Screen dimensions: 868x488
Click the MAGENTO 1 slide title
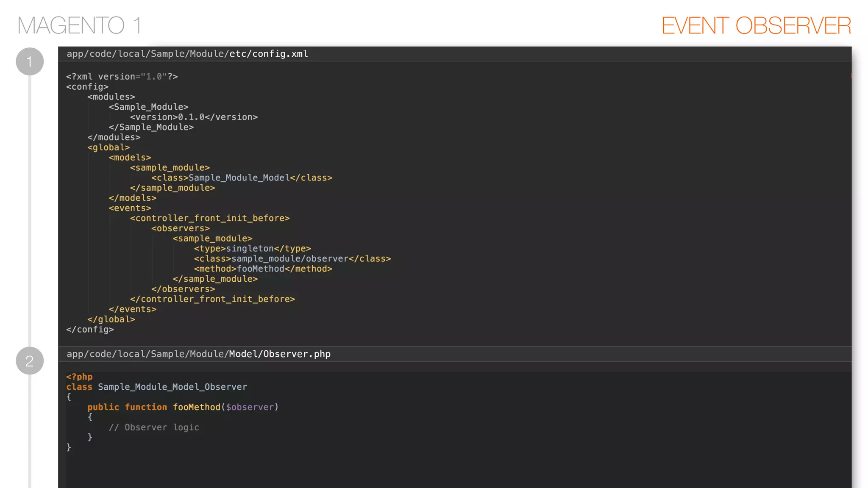coord(79,25)
